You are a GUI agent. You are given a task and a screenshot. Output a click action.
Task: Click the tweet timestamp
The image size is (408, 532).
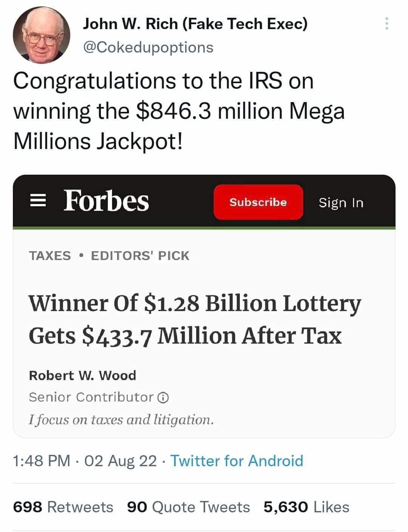(83, 461)
